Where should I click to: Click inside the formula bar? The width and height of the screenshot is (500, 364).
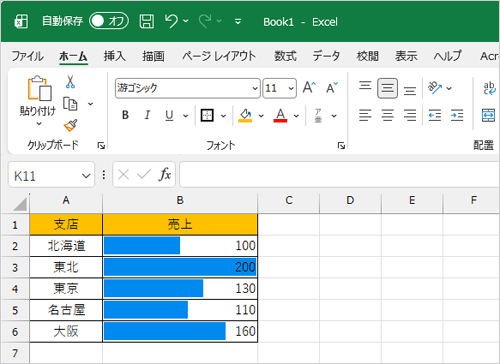[339, 175]
